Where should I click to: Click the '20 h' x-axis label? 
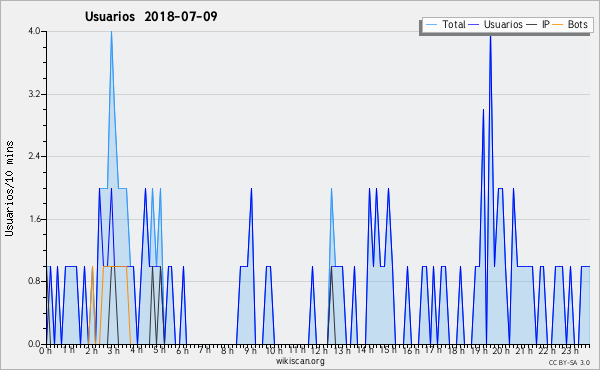pyautogui.click(x=501, y=350)
